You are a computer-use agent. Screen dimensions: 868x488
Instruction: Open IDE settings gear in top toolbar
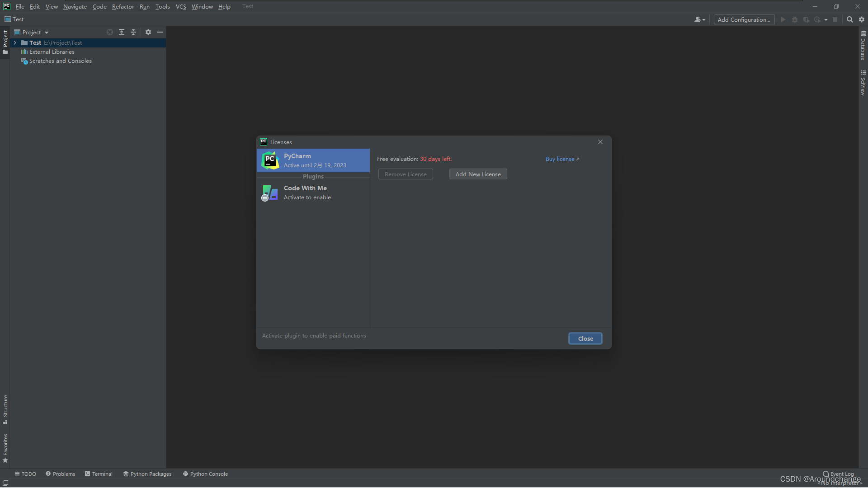pyautogui.click(x=862, y=19)
